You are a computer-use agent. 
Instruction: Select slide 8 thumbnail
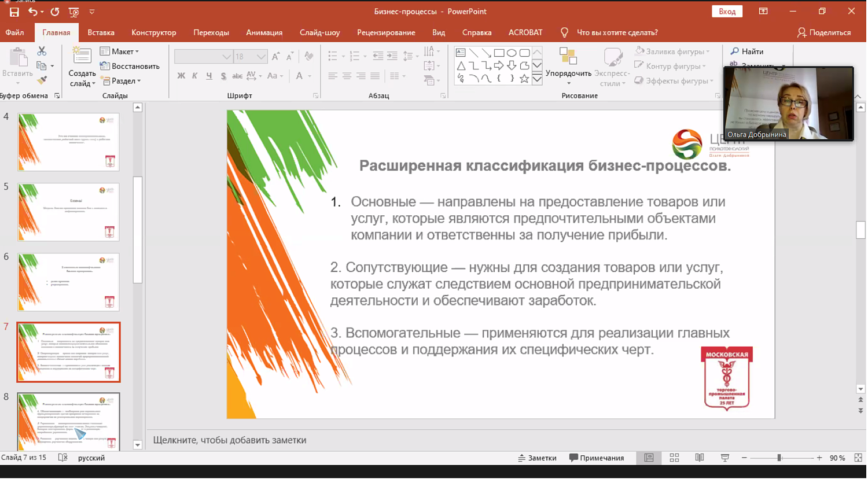tap(68, 422)
